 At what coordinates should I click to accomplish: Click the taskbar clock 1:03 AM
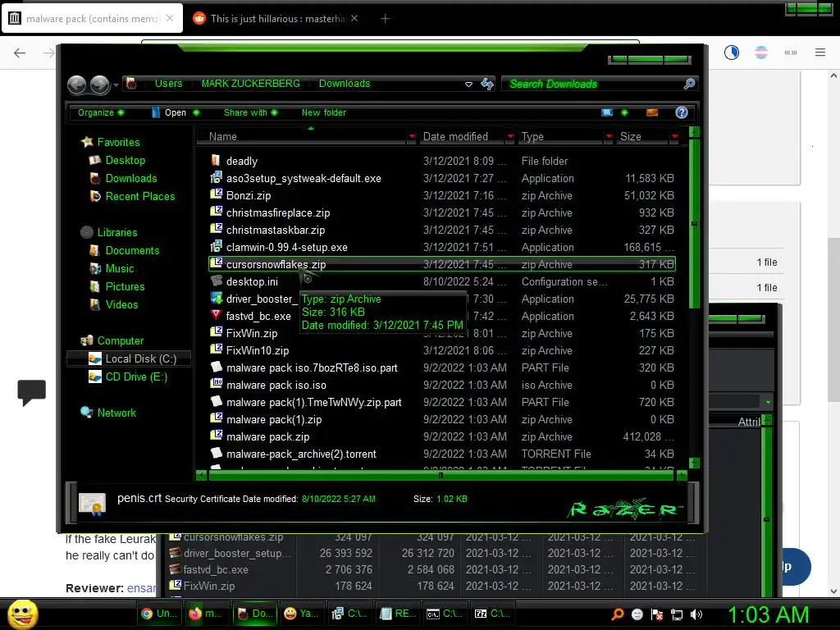pyautogui.click(x=768, y=614)
